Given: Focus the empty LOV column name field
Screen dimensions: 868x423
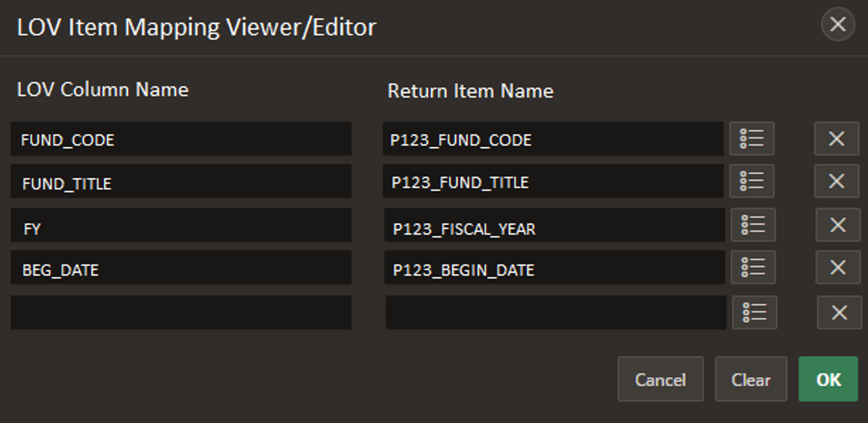Looking at the screenshot, I should (x=181, y=312).
